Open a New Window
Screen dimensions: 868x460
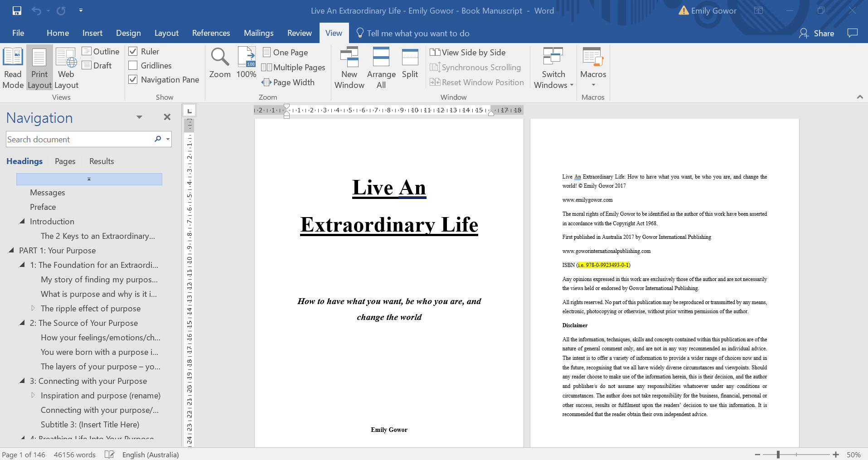349,68
